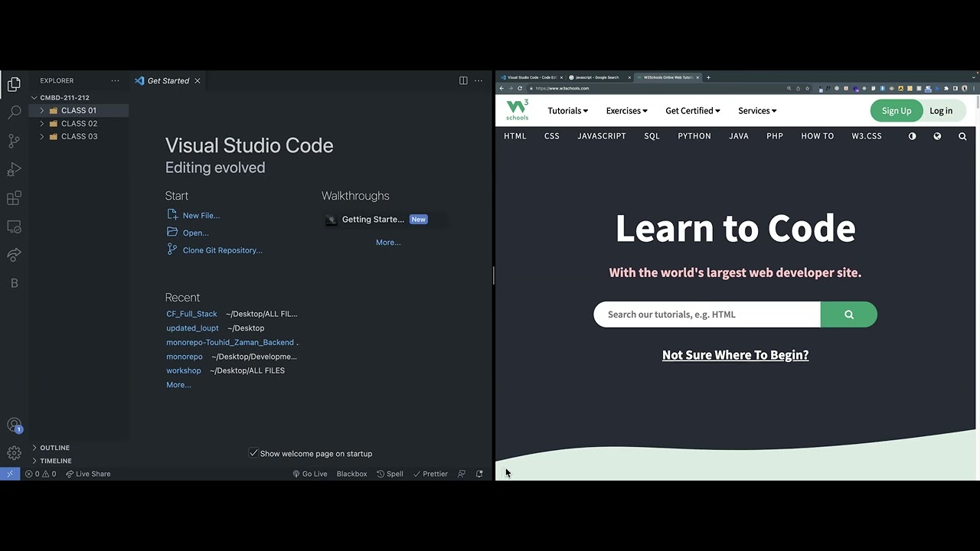Expand the CLASS 03 folder

[x=79, y=136]
